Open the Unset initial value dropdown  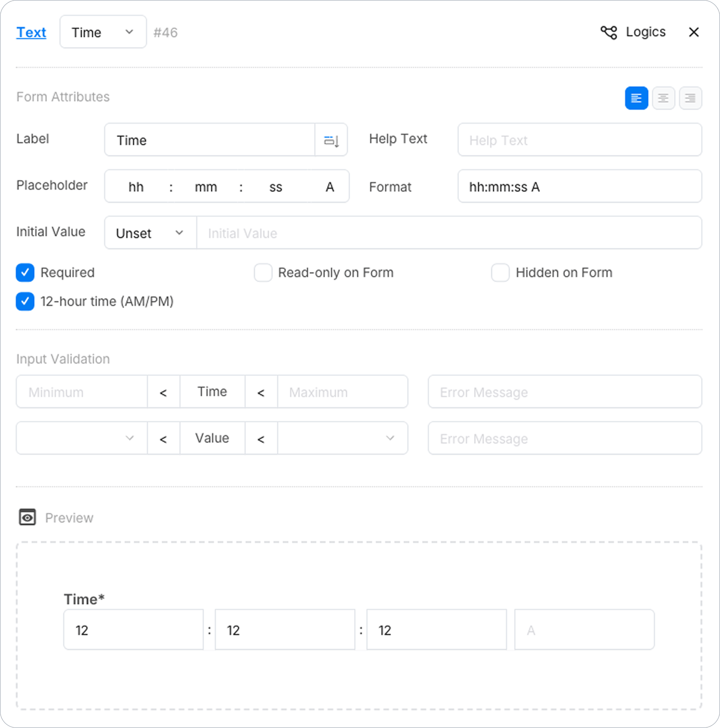tap(150, 233)
